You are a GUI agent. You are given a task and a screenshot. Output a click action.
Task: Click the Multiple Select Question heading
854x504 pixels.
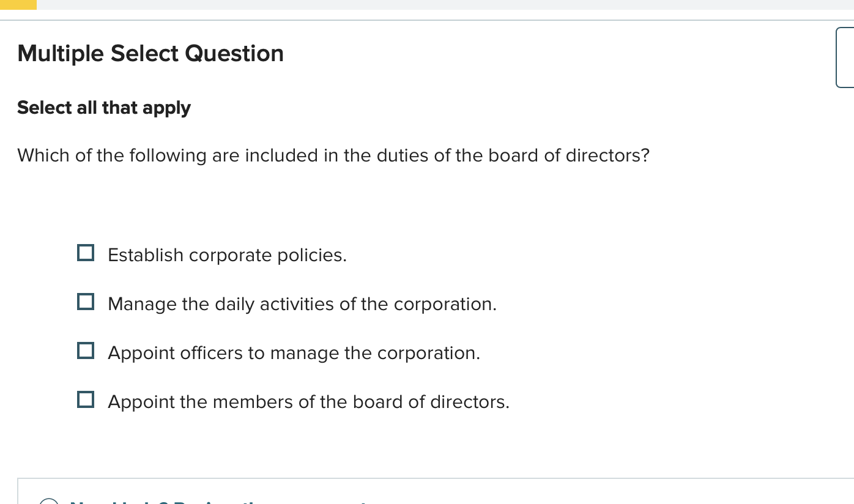click(x=150, y=53)
